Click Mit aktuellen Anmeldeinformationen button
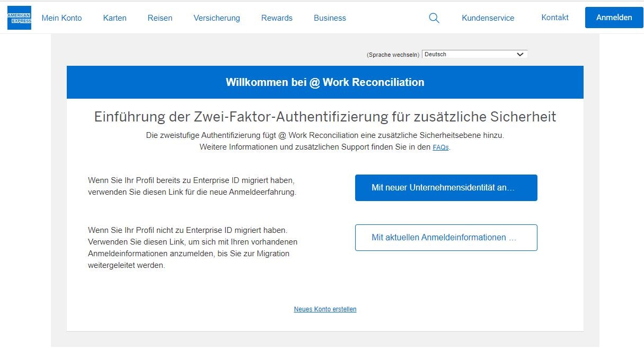 click(446, 238)
